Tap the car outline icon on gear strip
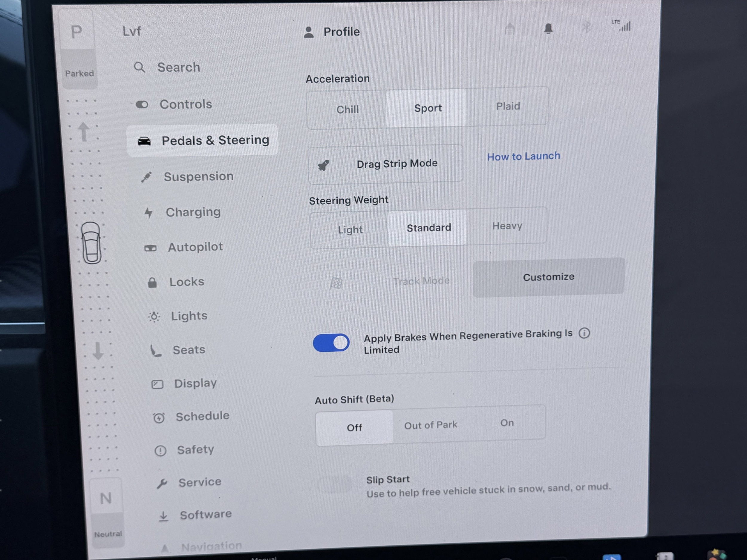Image resolution: width=747 pixels, height=560 pixels. pyautogui.click(x=91, y=243)
